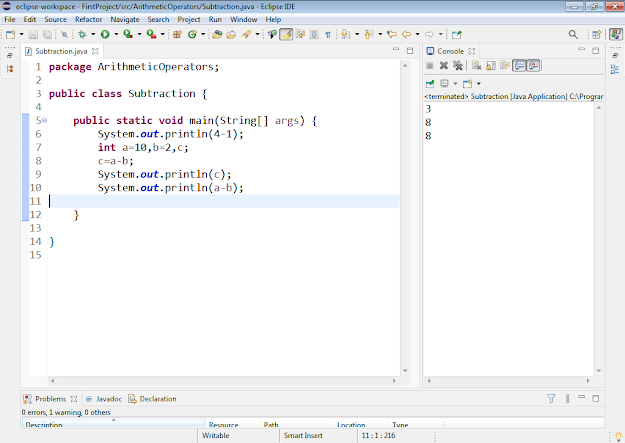The height and width of the screenshot is (443, 625).
Task: Switch to the Declaration tab
Action: 152,399
